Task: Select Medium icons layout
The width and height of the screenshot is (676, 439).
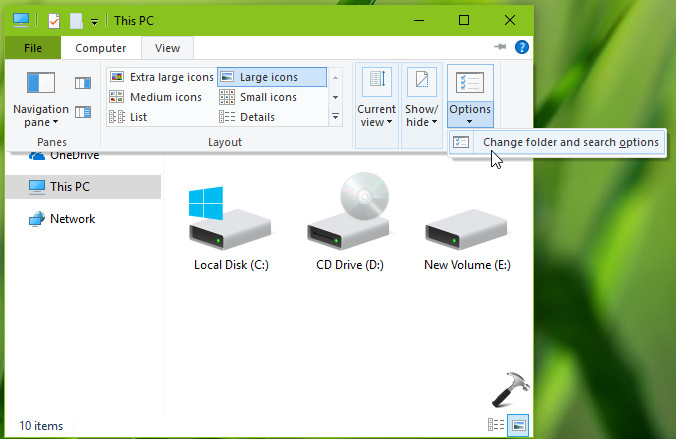Action: 156,97
